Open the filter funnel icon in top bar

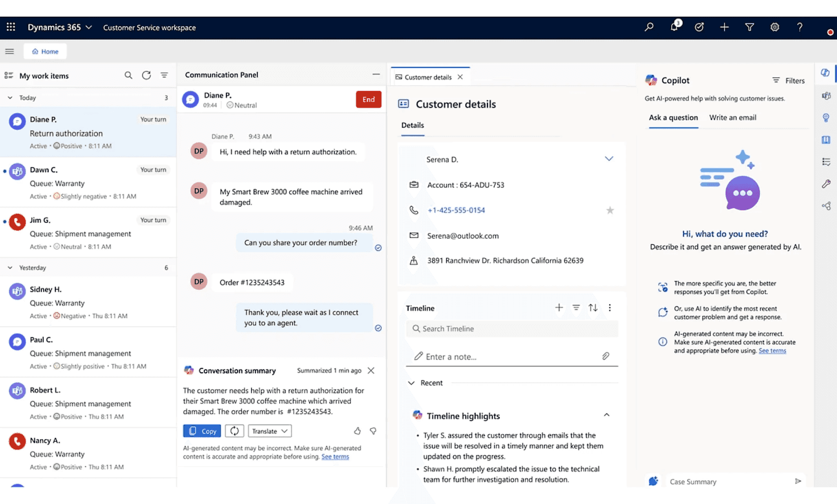coord(750,27)
